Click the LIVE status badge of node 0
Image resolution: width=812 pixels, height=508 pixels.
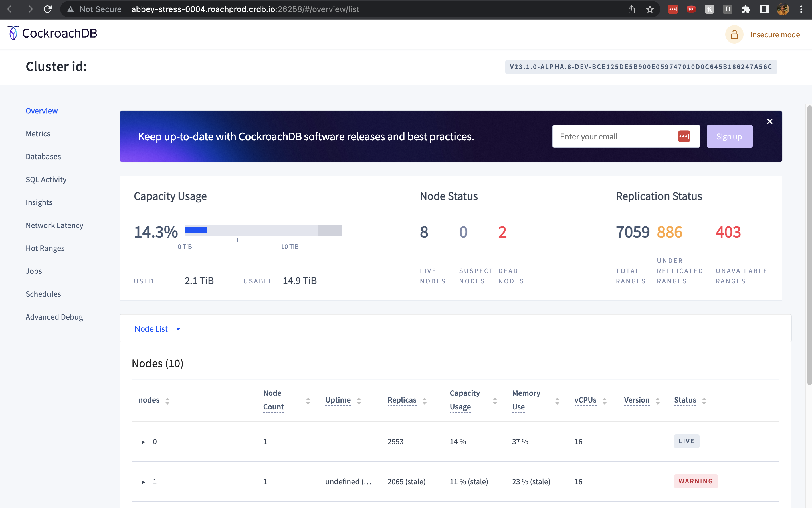(x=686, y=441)
